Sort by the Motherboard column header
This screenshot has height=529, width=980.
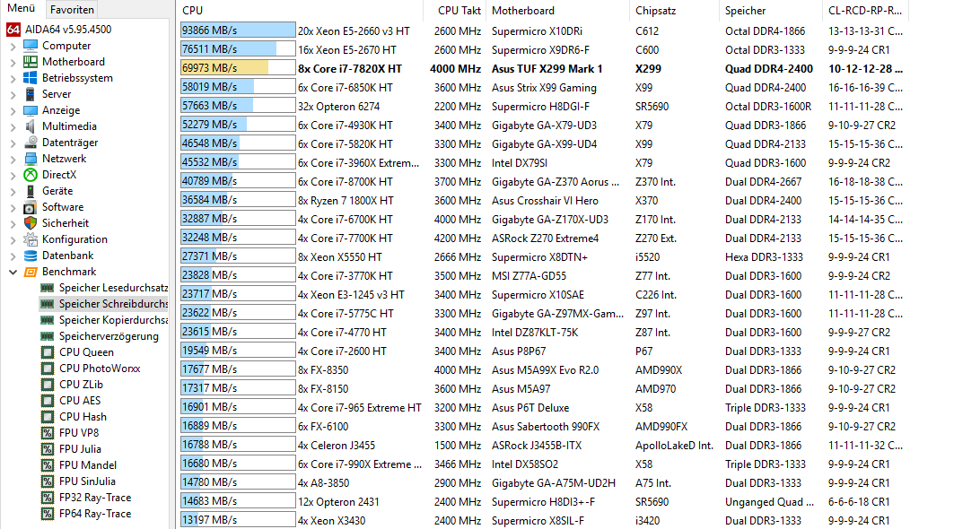[558, 11]
